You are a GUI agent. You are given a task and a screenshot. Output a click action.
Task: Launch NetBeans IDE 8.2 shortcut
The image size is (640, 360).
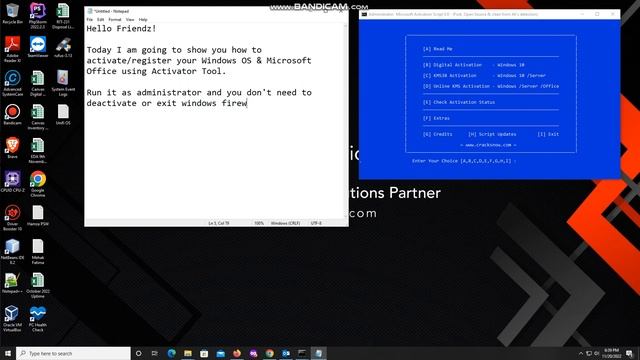point(12,251)
